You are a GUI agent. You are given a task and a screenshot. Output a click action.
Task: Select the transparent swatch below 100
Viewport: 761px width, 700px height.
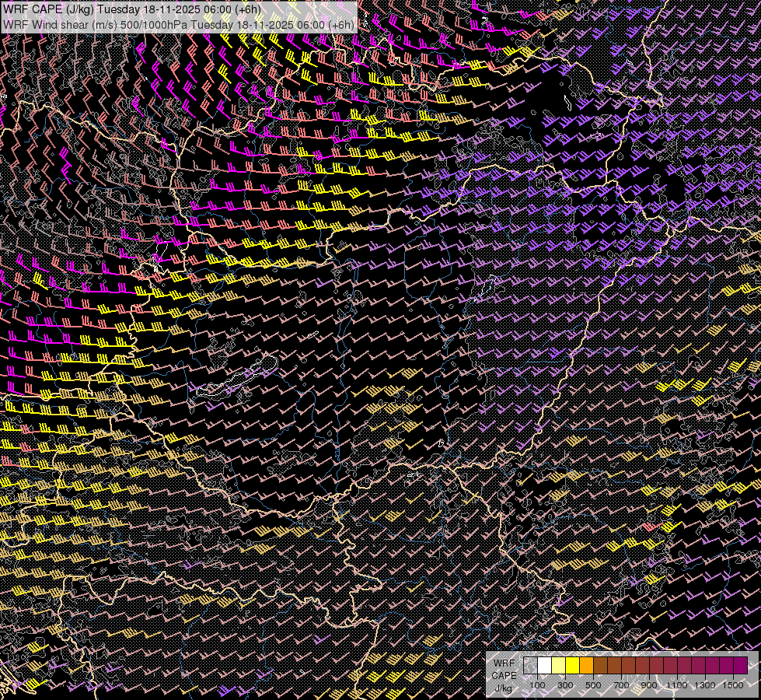530,666
